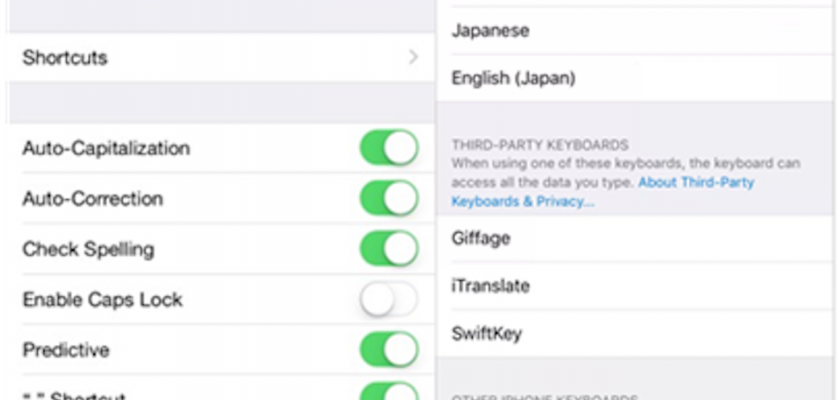Click the Third-Party Keyboards section header
This screenshot has height=400, width=840.
click(539, 145)
